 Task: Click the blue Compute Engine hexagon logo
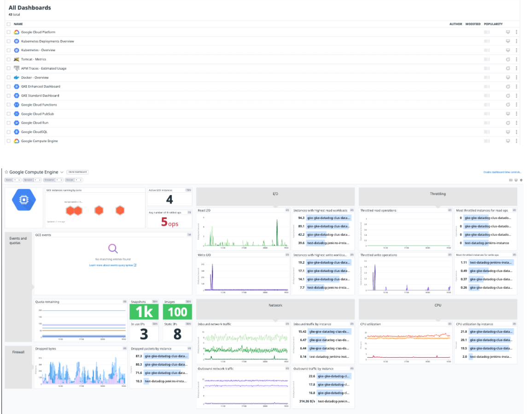coord(23,199)
